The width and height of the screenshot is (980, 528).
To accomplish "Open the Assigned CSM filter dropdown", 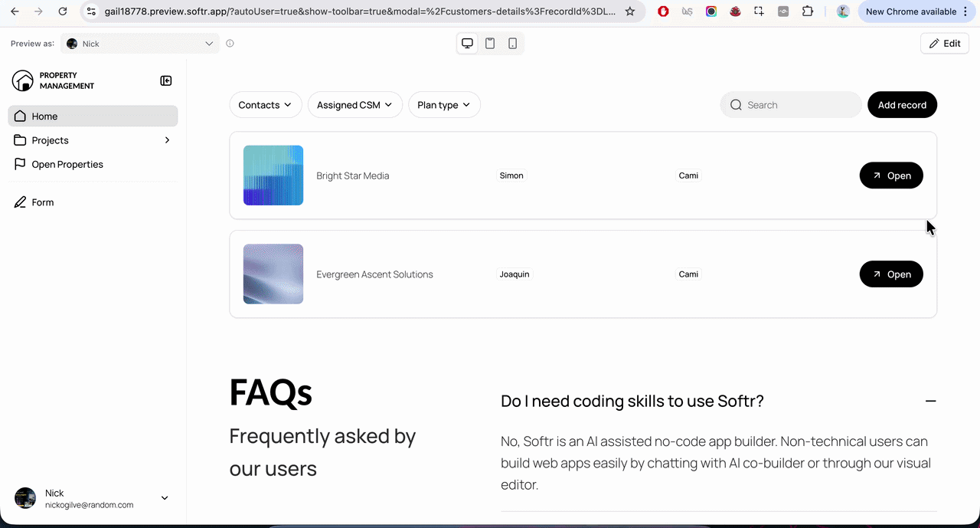I will click(x=355, y=105).
